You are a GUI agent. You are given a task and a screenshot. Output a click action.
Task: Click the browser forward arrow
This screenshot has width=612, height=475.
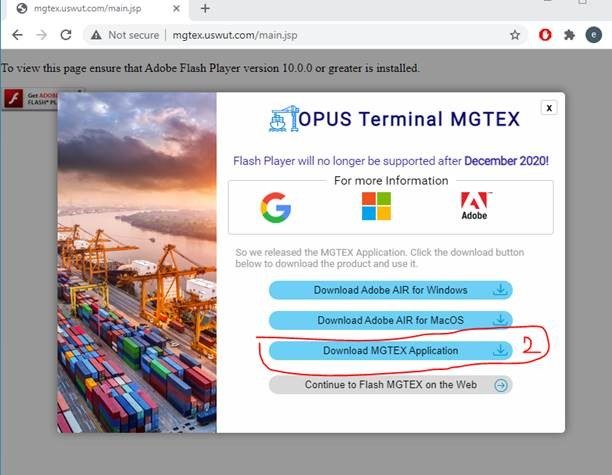pos(41,35)
